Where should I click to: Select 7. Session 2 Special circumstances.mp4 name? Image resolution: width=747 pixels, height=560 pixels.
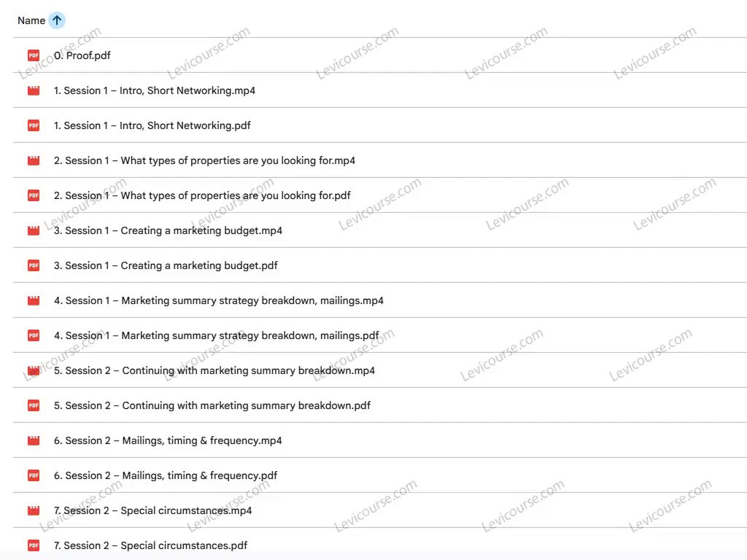(153, 510)
